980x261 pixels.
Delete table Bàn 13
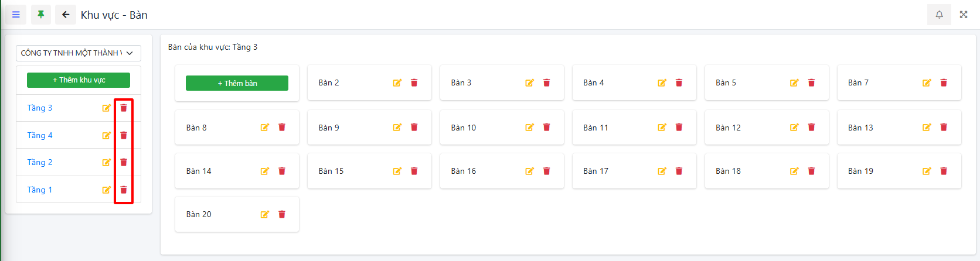pos(944,128)
